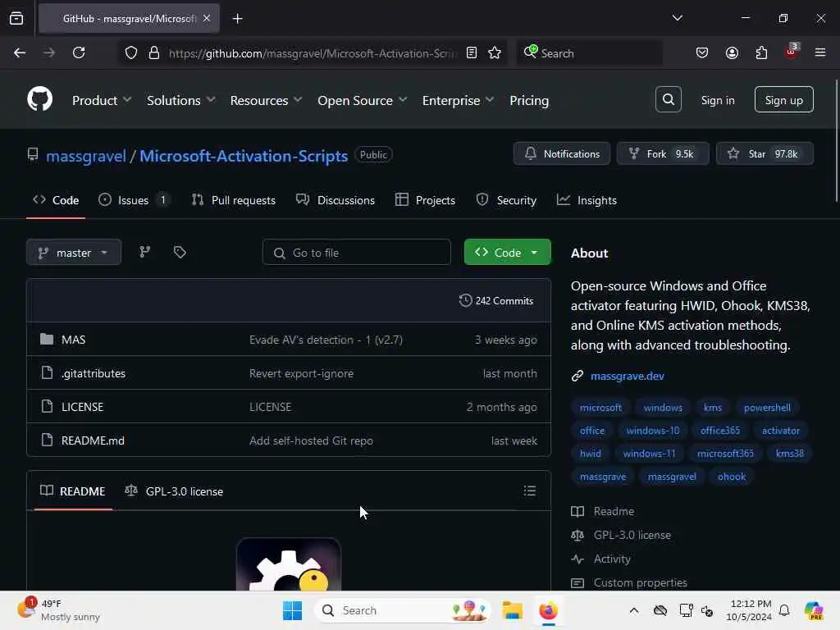Viewport: 840px width, 630px height.
Task: Open the Windows Start button
Action: [293, 610]
